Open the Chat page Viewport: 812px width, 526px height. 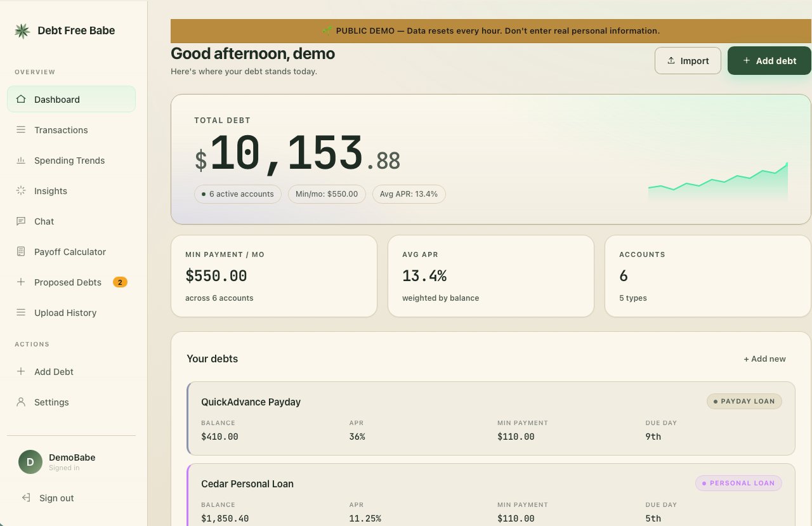71,221
